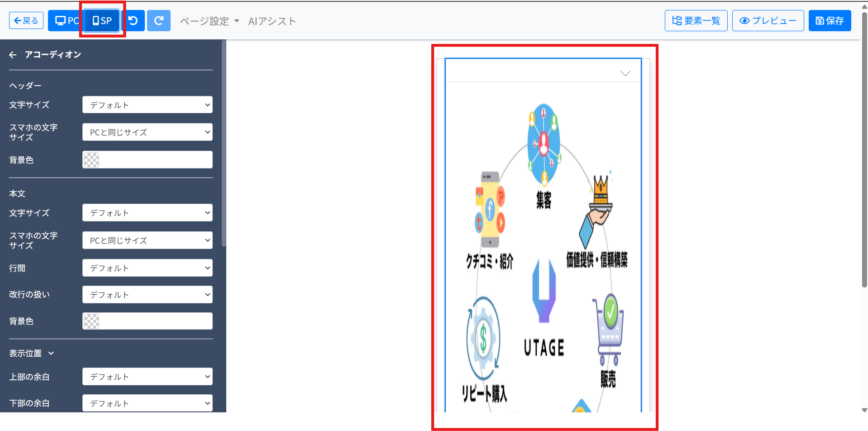Expand the accordion chevron in preview
This screenshot has height=431, width=868.
(x=625, y=73)
